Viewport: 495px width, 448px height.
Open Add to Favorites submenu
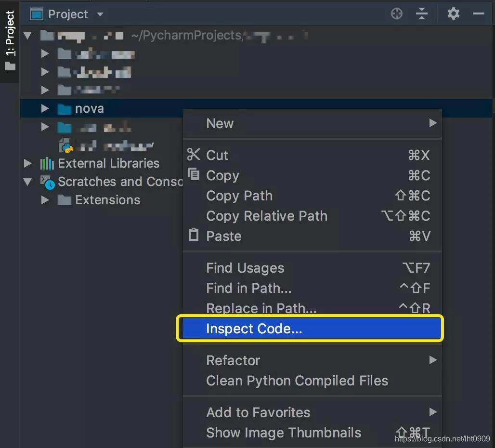[312, 412]
